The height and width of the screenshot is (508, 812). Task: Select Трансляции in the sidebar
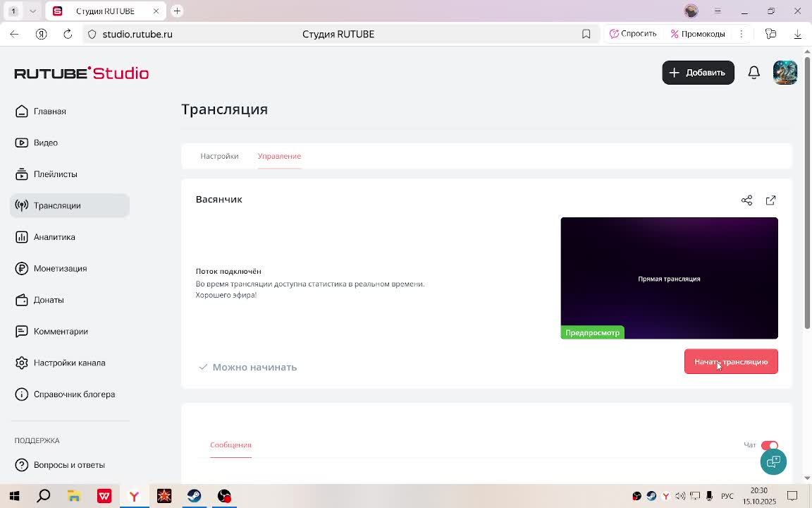[x=69, y=205]
